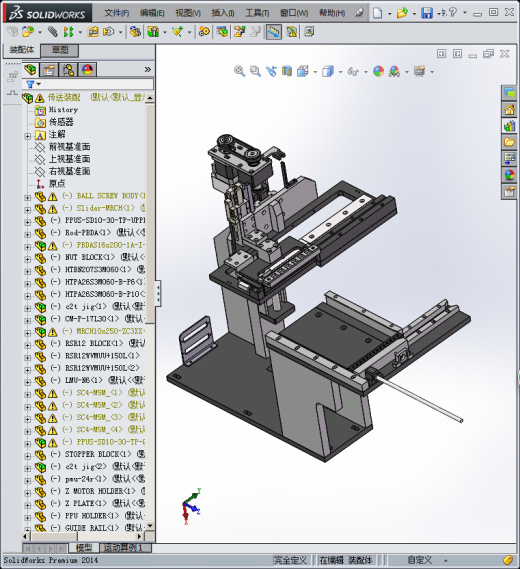Click the Save disk icon

tap(427, 13)
